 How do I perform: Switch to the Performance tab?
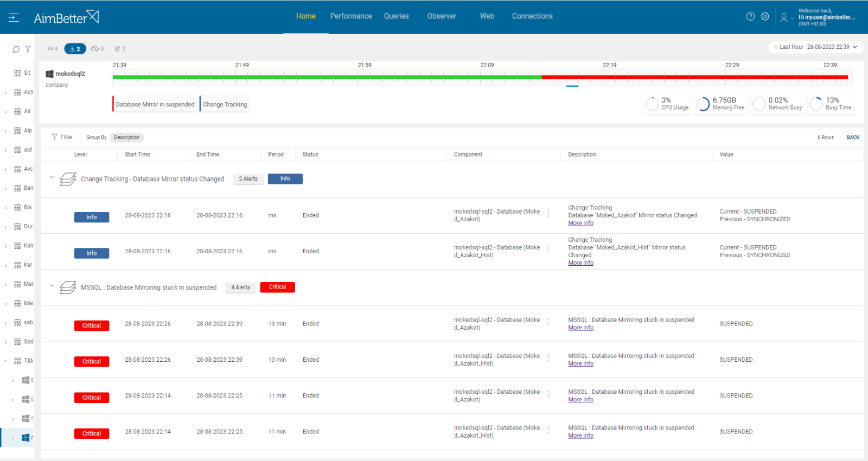tap(351, 16)
